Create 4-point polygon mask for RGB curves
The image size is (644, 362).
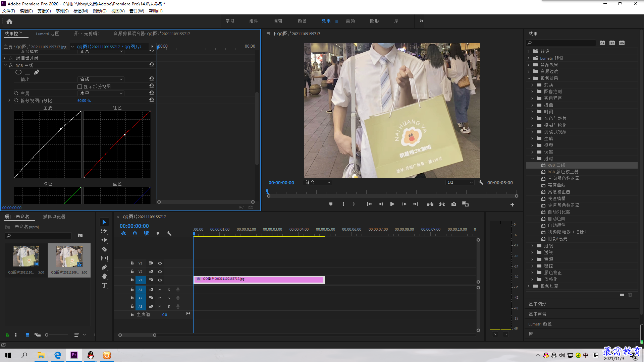click(28, 72)
